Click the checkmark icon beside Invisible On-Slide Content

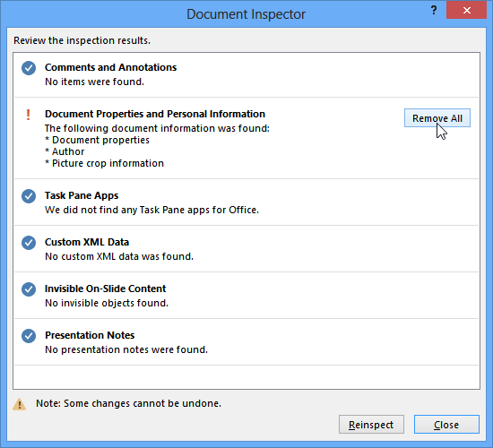pos(29,289)
